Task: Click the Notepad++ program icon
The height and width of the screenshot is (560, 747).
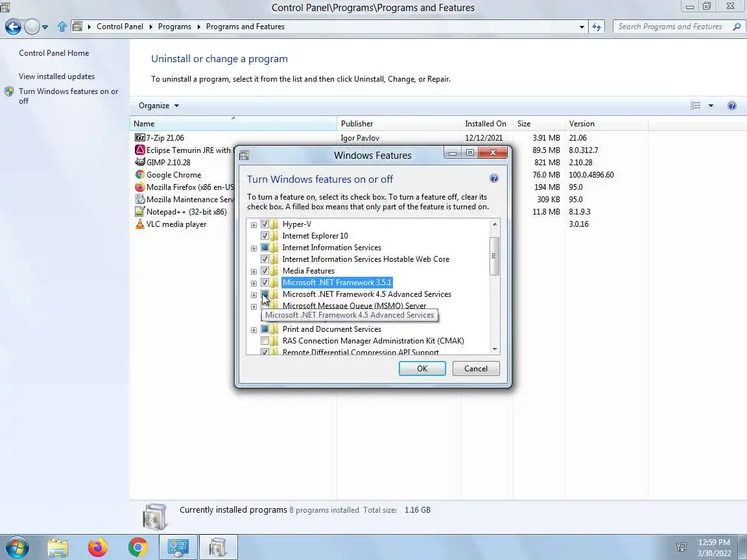Action: click(139, 211)
